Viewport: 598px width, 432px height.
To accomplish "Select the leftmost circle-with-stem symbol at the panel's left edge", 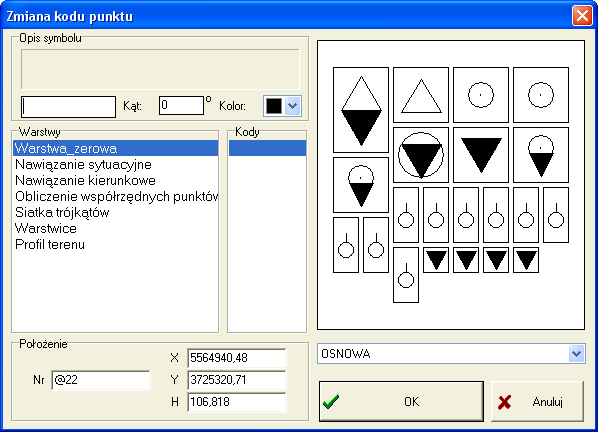I will pyautogui.click(x=346, y=245).
